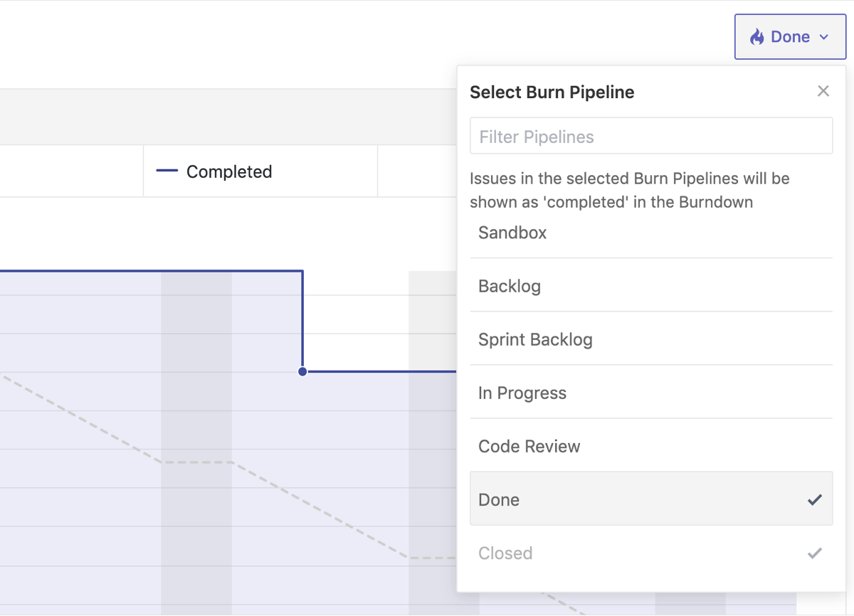Click the data point on Completed line
Viewport: 854px width, 616px height.
click(x=302, y=371)
